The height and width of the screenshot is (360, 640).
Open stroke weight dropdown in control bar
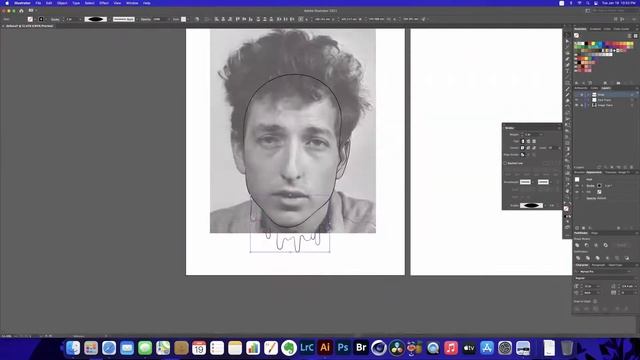(x=80, y=19)
